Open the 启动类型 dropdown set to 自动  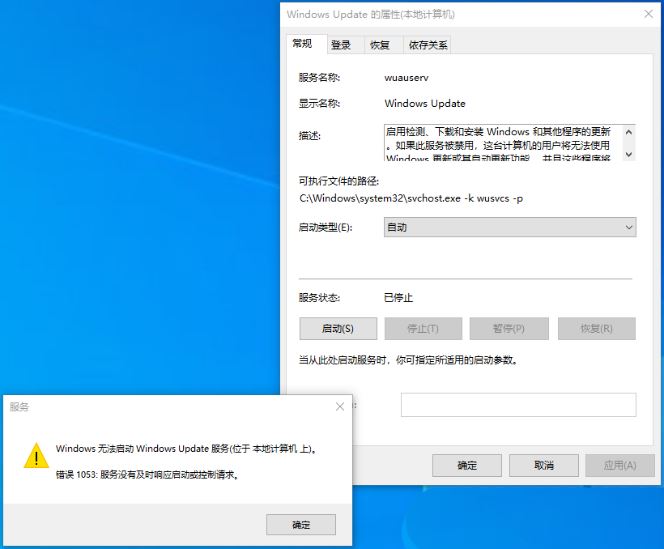click(x=510, y=227)
